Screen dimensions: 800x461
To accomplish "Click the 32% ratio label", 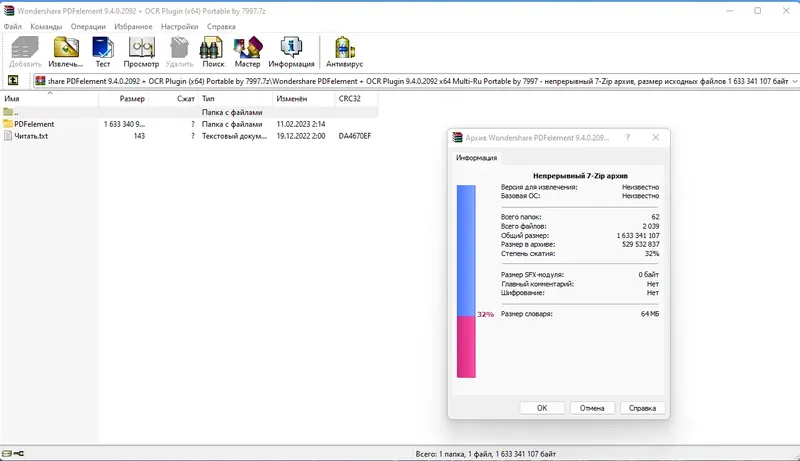I will pos(485,315).
